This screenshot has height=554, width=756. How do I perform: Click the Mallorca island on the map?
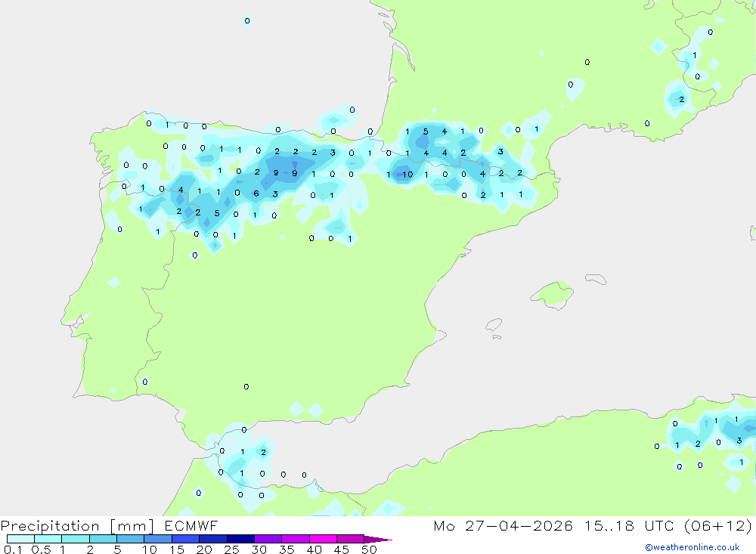click(x=553, y=294)
